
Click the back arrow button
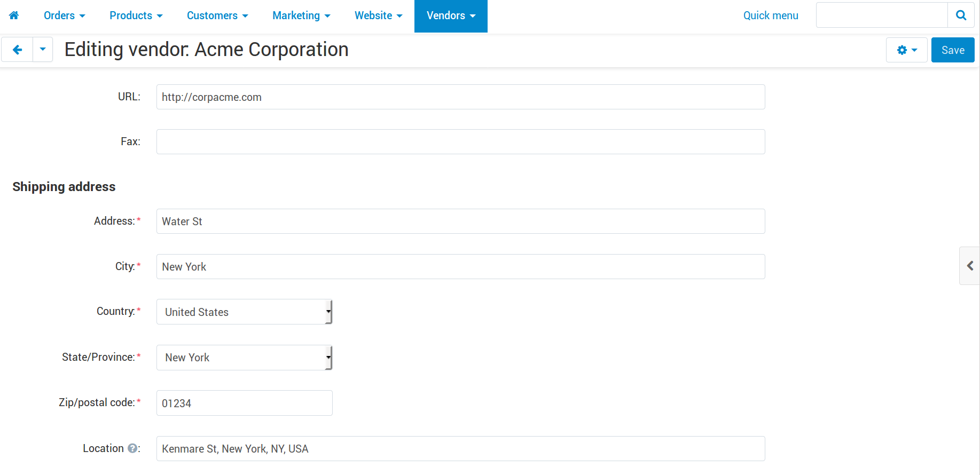pos(17,50)
